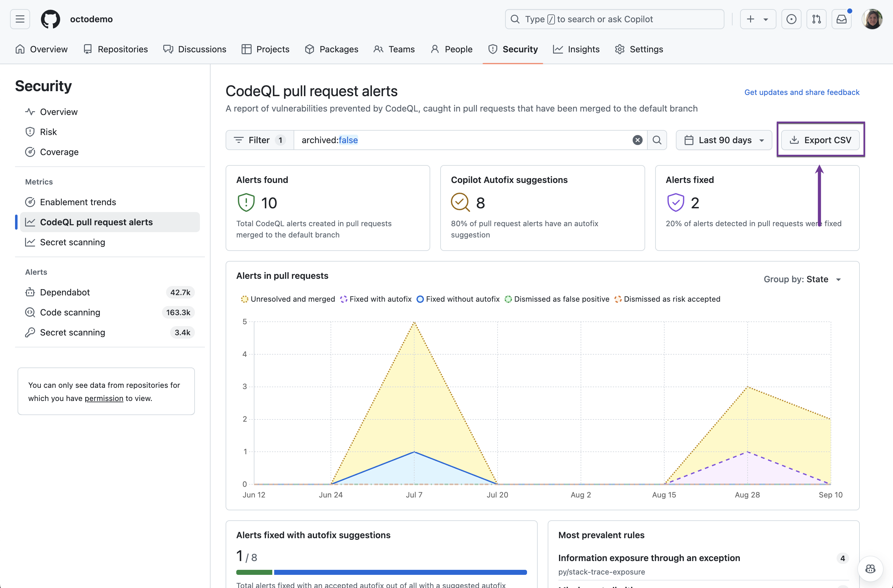This screenshot has height=588, width=893.
Task: Click the Code scanning 163.3k count badge
Action: [178, 312]
